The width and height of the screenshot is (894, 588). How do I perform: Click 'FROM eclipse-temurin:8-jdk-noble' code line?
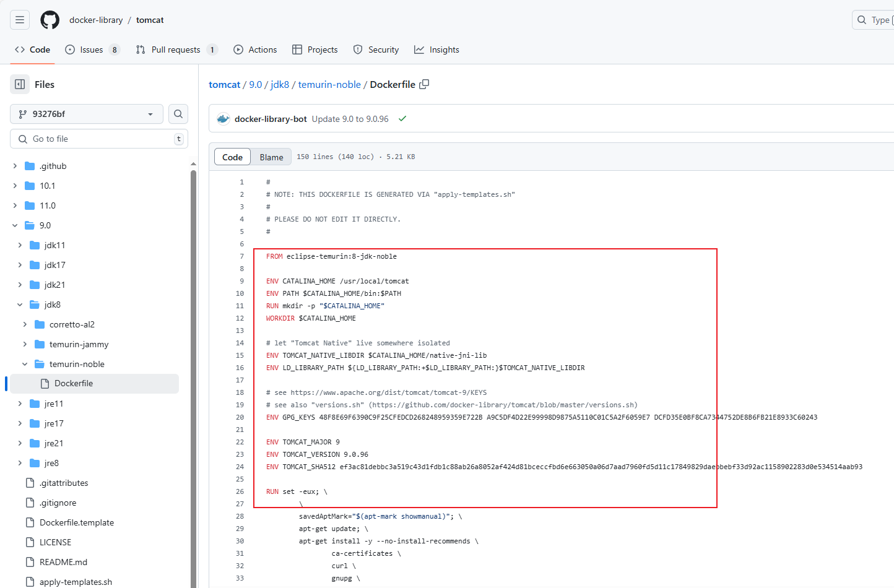coord(331,256)
